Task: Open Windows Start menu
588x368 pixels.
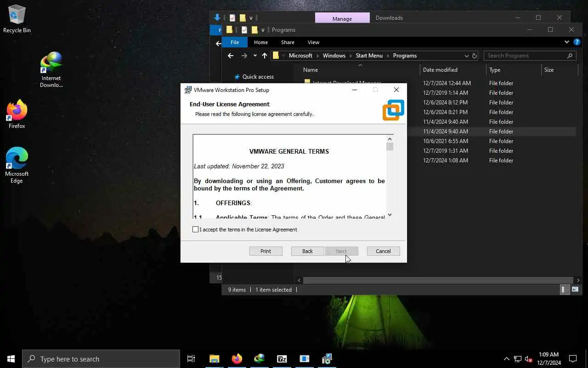Action: click(x=11, y=359)
